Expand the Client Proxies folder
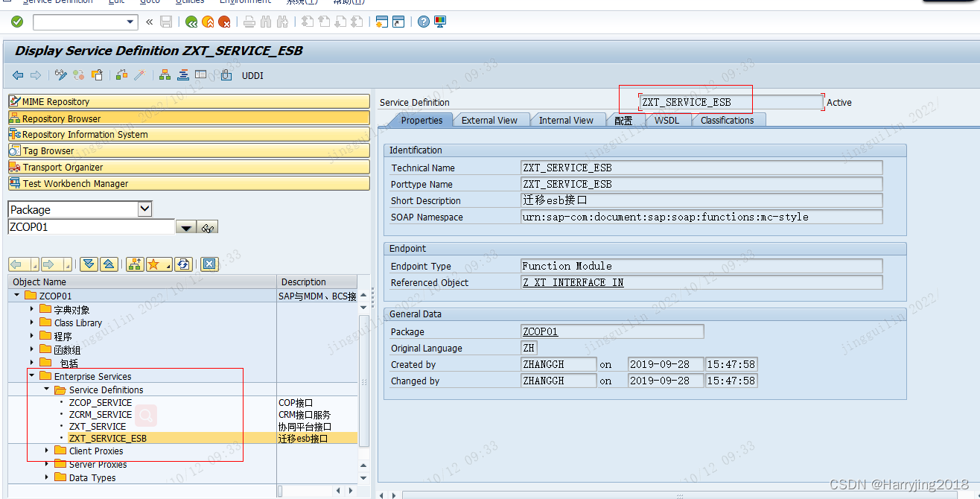The width and height of the screenshot is (980, 499). point(47,451)
